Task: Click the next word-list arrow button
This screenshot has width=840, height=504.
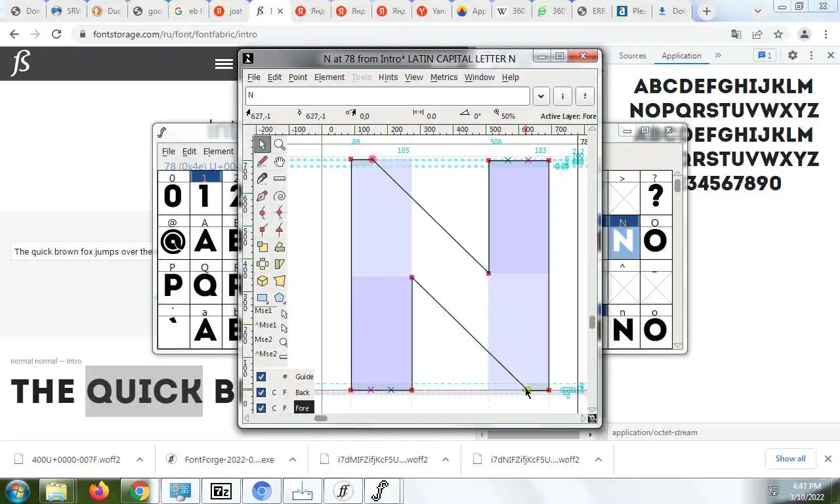Action: (x=585, y=96)
